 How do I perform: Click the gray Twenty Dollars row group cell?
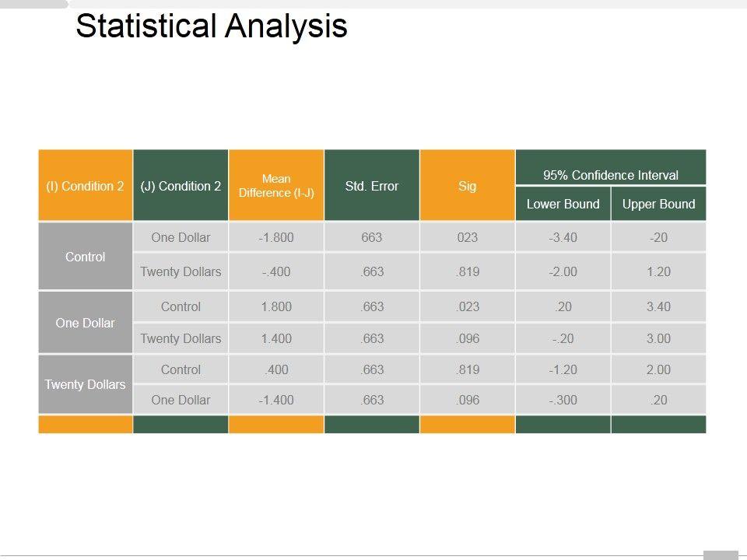[86, 384]
